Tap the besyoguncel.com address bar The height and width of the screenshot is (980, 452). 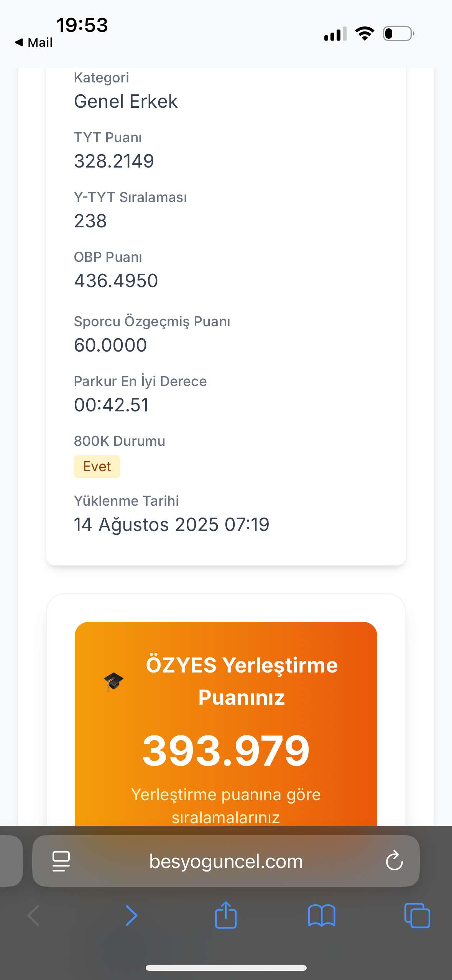[226, 861]
